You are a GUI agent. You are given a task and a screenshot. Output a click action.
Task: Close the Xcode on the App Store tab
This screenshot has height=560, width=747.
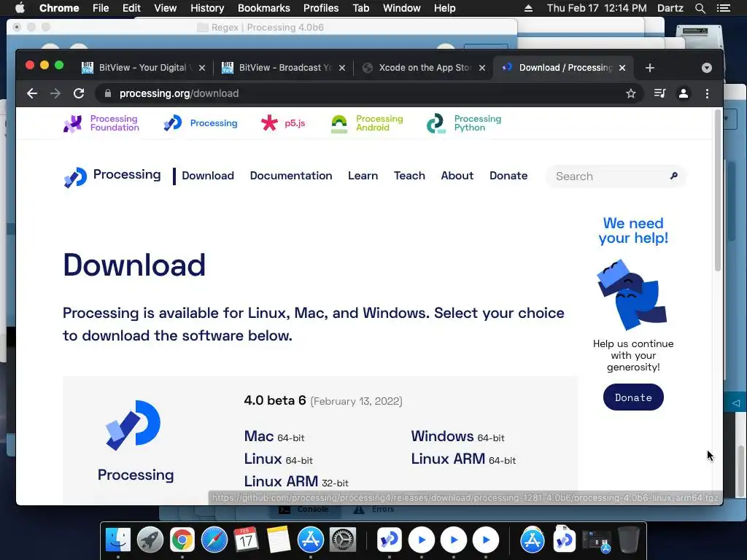click(482, 68)
